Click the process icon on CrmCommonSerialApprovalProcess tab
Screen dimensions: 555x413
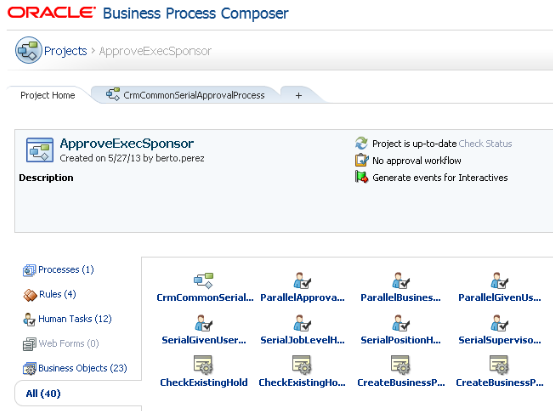tap(113, 94)
